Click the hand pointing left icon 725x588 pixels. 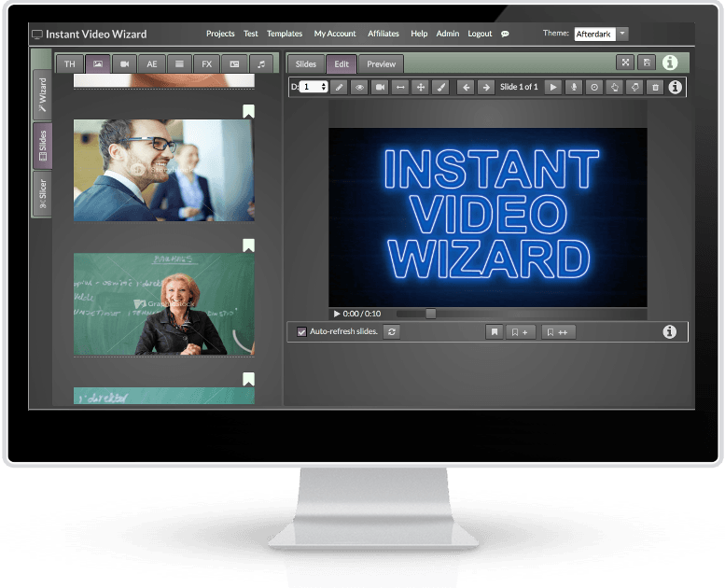[x=634, y=87]
